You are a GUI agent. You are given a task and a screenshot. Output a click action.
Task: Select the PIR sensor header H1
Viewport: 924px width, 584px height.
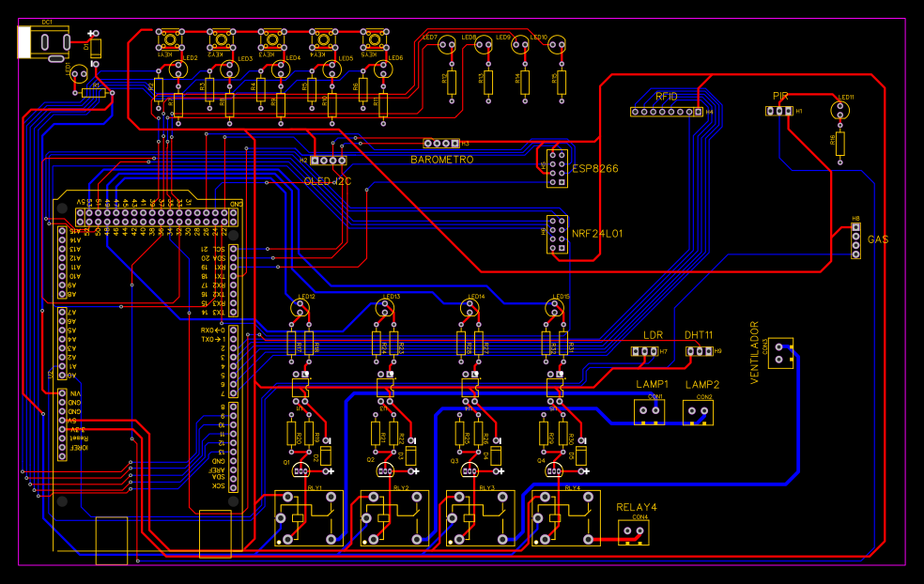pyautogui.click(x=779, y=110)
